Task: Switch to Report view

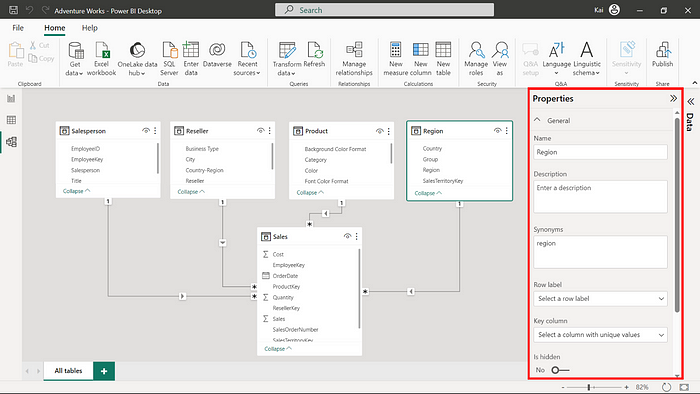Action: 11,99
